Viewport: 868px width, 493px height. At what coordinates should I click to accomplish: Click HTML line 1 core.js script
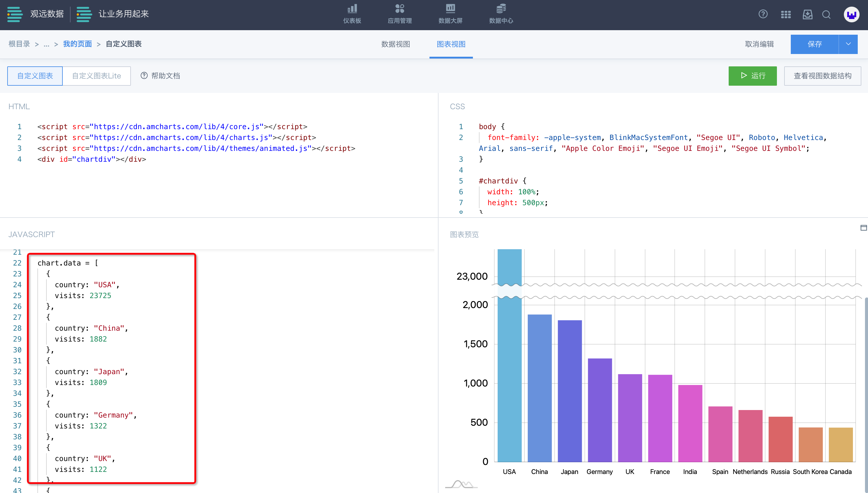tap(172, 127)
